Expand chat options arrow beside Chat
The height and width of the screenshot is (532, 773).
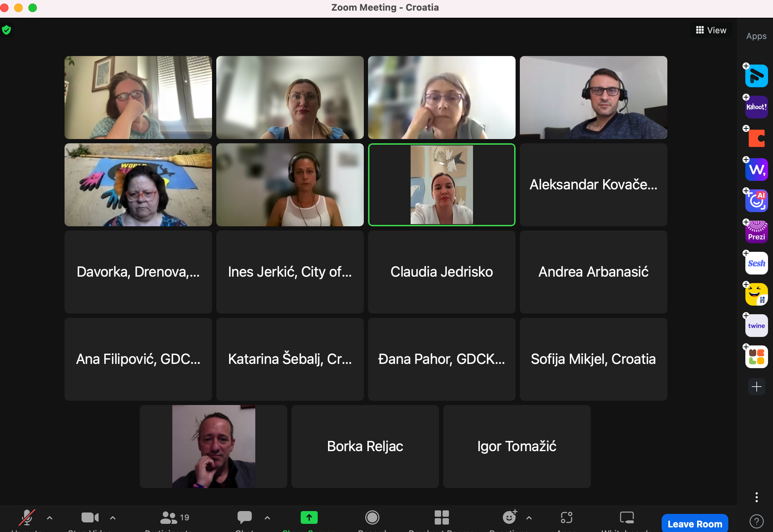[x=267, y=518]
